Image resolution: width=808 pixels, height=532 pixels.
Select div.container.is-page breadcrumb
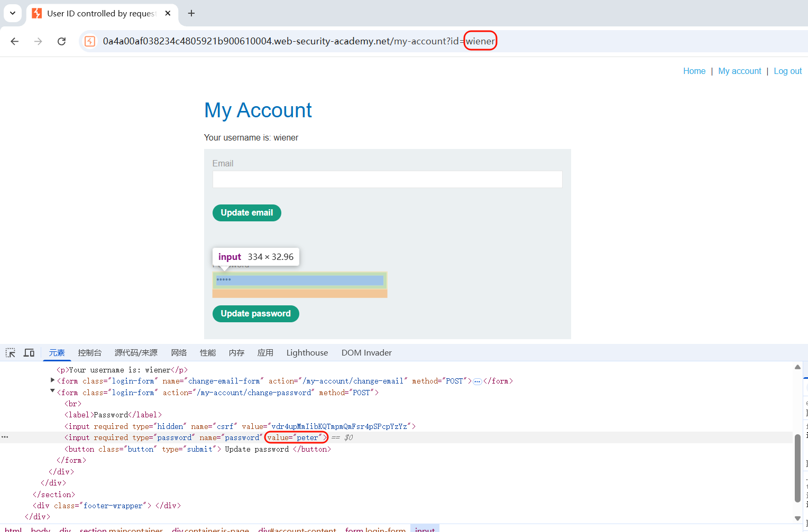(210, 529)
